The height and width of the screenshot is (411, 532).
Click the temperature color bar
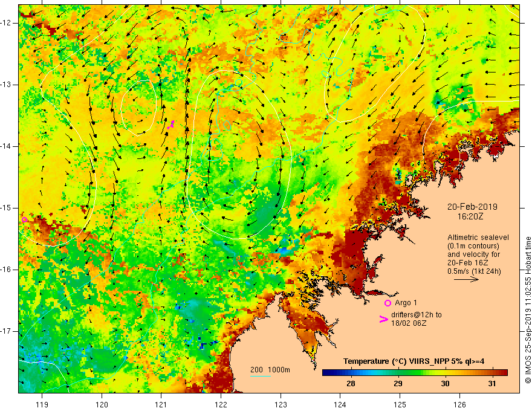pyautogui.click(x=415, y=373)
